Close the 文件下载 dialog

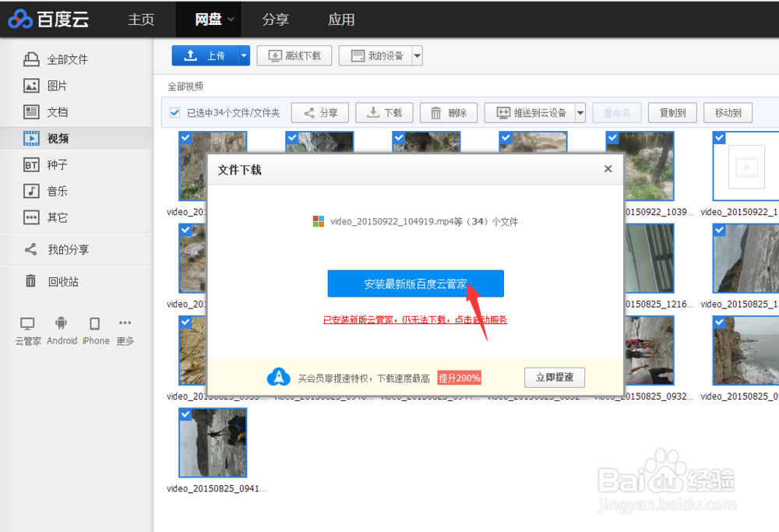(608, 169)
